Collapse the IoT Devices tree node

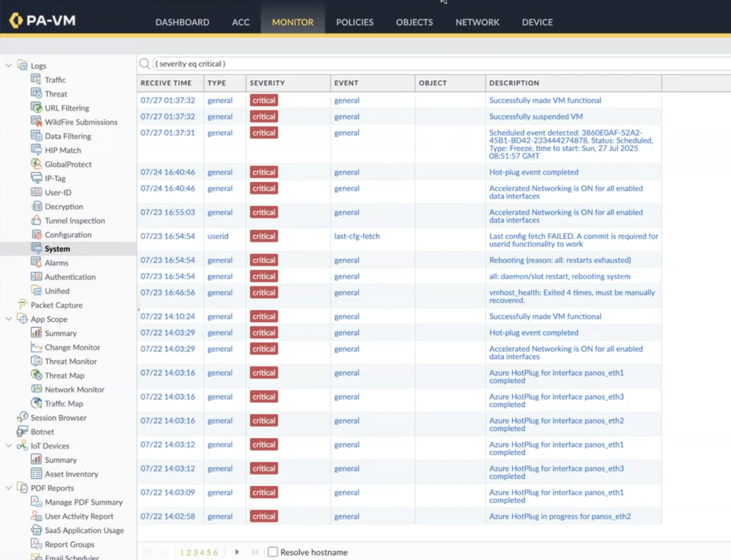click(9, 446)
